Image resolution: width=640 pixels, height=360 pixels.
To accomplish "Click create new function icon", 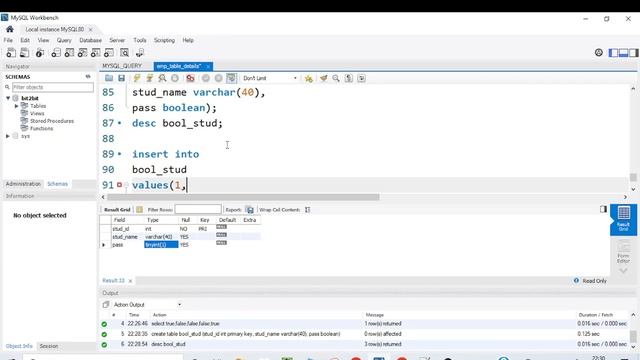I will (x=109, y=53).
